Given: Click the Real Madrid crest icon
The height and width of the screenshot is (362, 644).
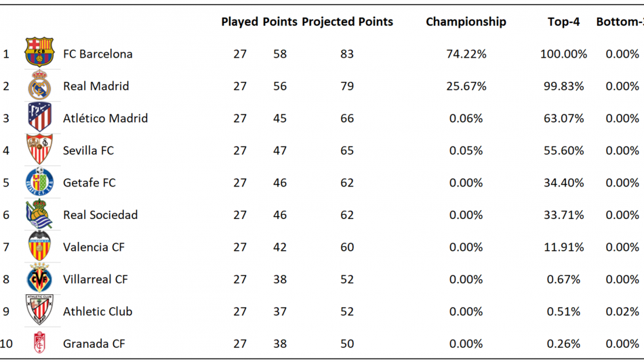Looking at the screenshot, I should [39, 85].
